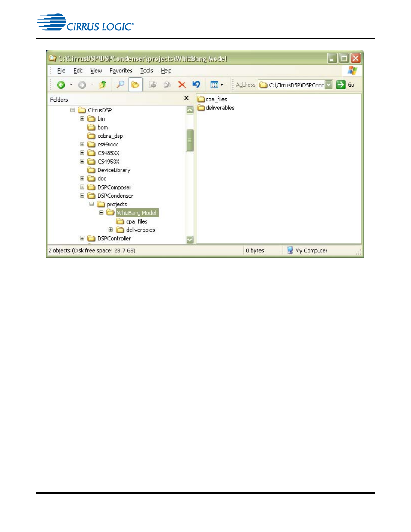Image resolution: width=411 pixels, height=532 pixels.
Task: Open the Favorites menu
Action: [121, 71]
